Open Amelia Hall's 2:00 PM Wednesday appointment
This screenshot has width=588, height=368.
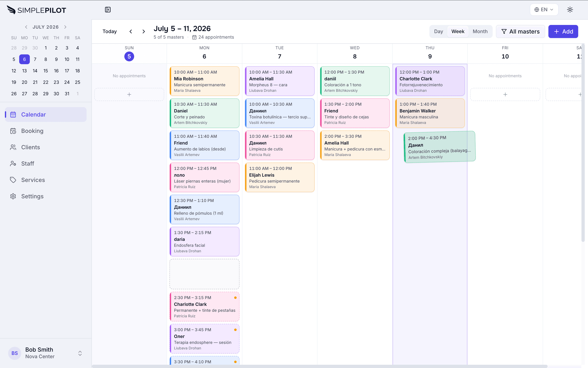[355, 145]
